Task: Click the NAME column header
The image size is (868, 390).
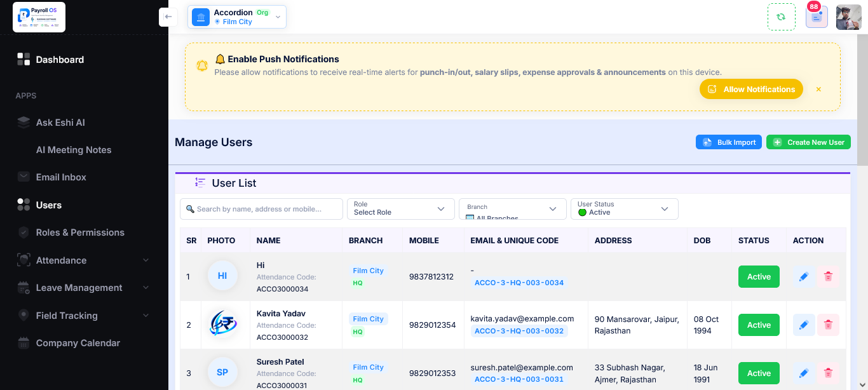Action: (268, 241)
